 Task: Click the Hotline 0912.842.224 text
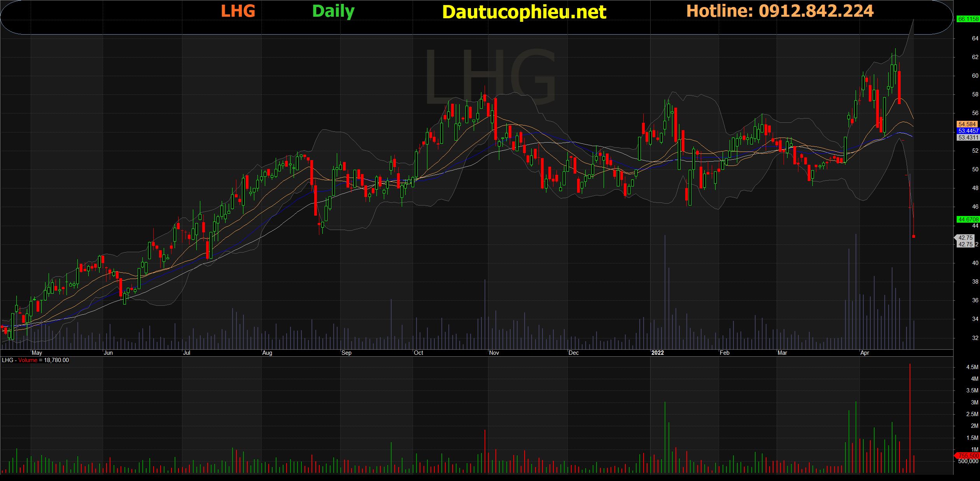tap(780, 11)
